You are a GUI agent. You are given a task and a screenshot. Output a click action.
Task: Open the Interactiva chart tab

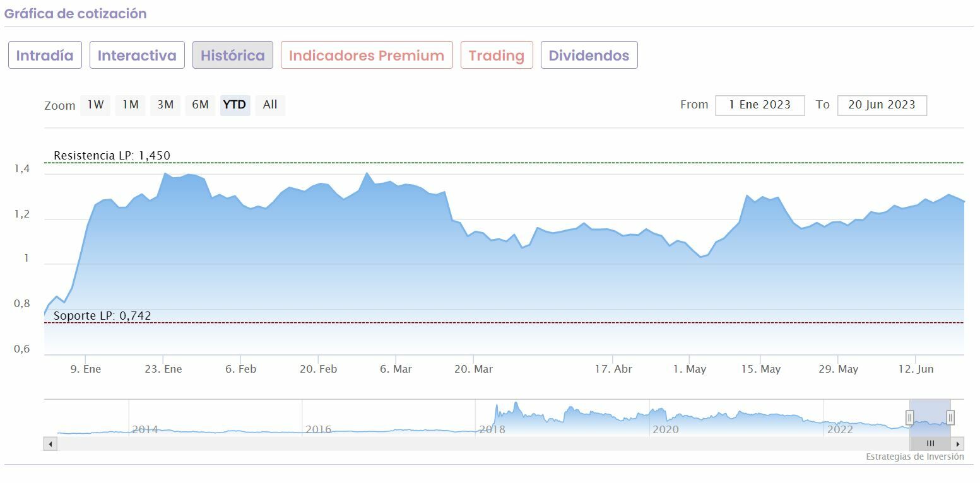137,55
